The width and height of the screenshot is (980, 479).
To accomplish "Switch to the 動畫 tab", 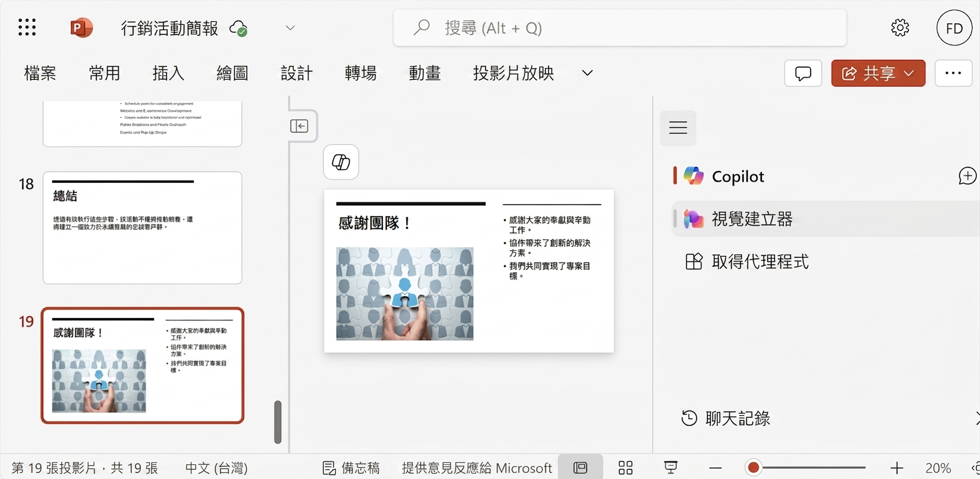I will pyautogui.click(x=425, y=73).
